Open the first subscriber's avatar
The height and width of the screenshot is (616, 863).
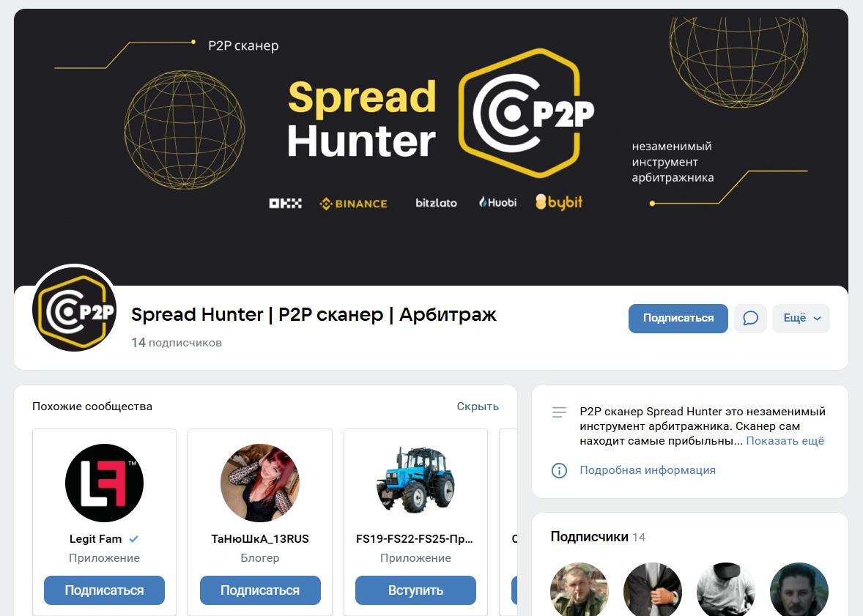(579, 589)
